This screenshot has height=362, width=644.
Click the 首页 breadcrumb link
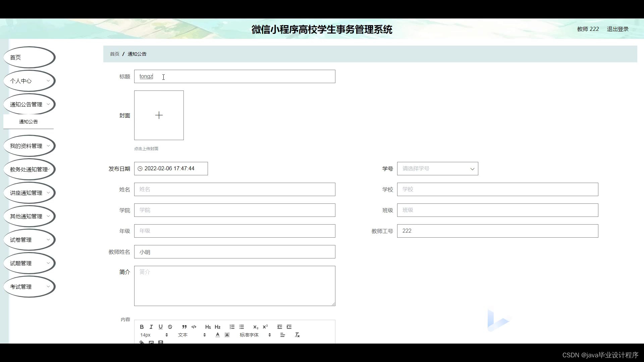[114, 54]
